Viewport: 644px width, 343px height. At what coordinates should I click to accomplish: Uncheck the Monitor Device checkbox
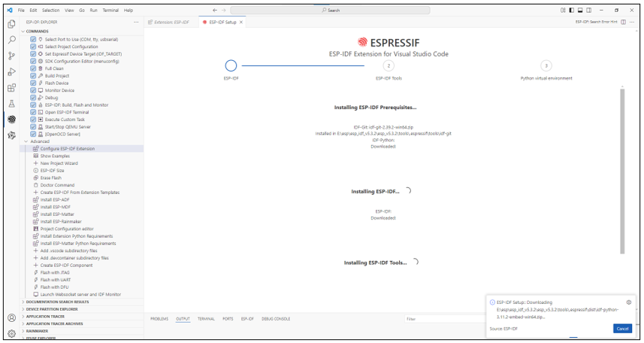point(33,90)
